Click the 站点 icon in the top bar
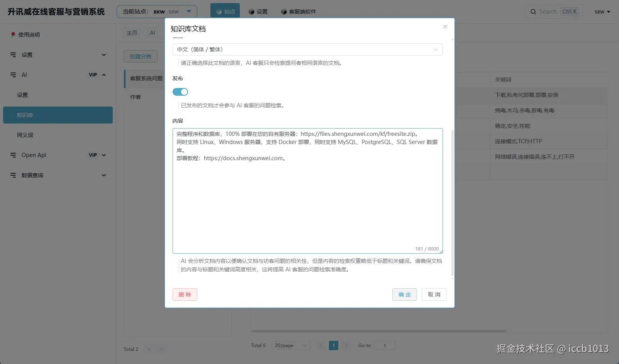The height and width of the screenshot is (364, 619). (225, 12)
